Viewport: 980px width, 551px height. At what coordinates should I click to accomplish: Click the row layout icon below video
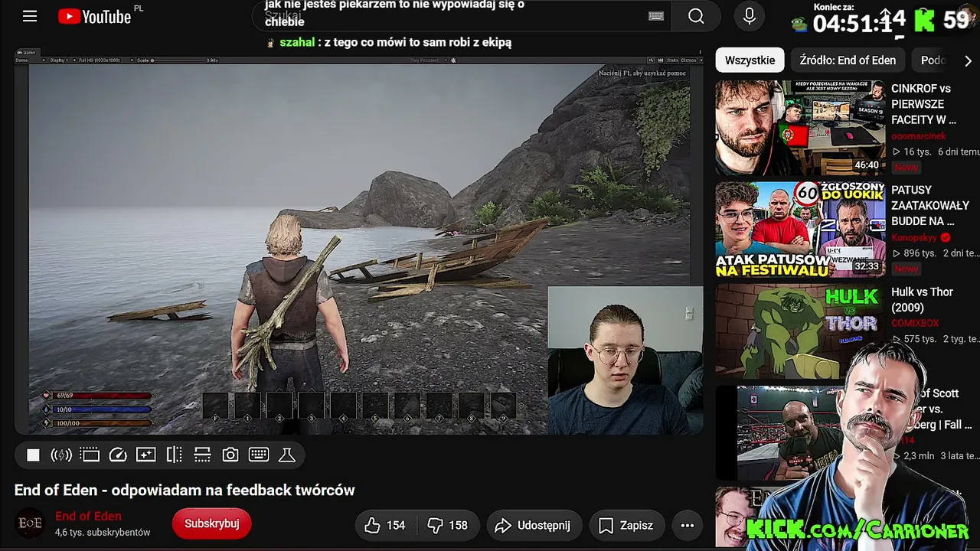(x=202, y=455)
